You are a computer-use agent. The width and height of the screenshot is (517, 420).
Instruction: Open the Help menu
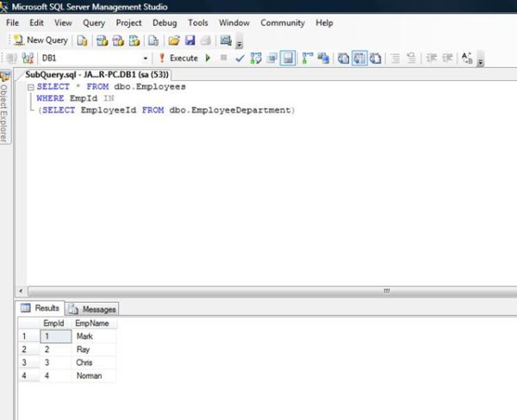click(324, 22)
